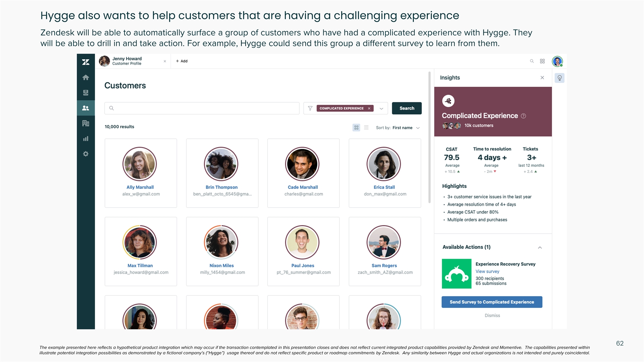Click the Zendesk products grid icon

click(542, 61)
